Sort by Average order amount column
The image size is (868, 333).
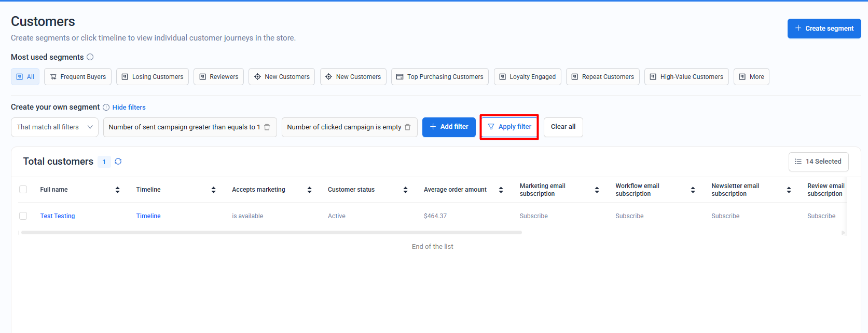tap(501, 190)
